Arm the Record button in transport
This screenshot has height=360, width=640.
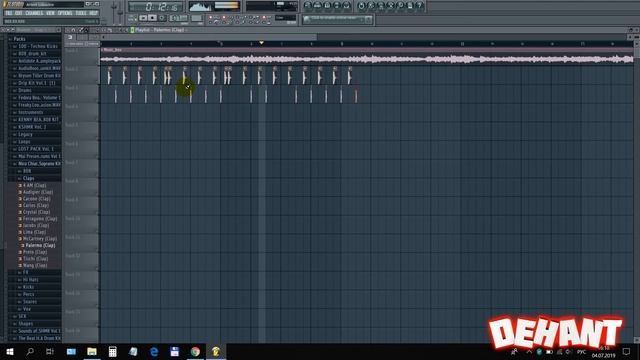pos(162,18)
